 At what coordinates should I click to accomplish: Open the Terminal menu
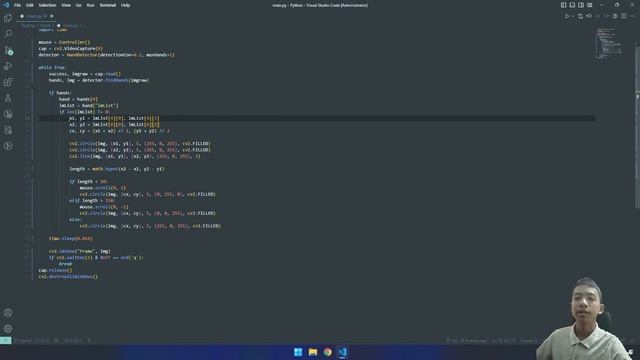(x=107, y=5)
